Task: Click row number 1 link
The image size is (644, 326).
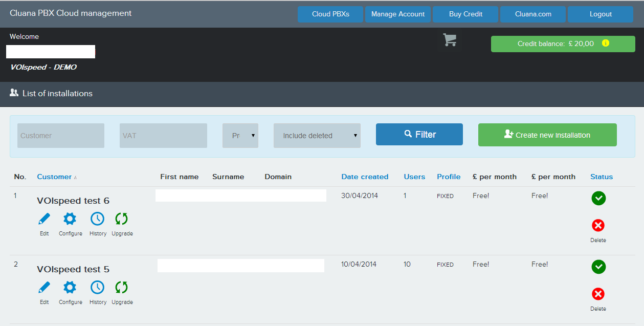Action: pos(15,195)
